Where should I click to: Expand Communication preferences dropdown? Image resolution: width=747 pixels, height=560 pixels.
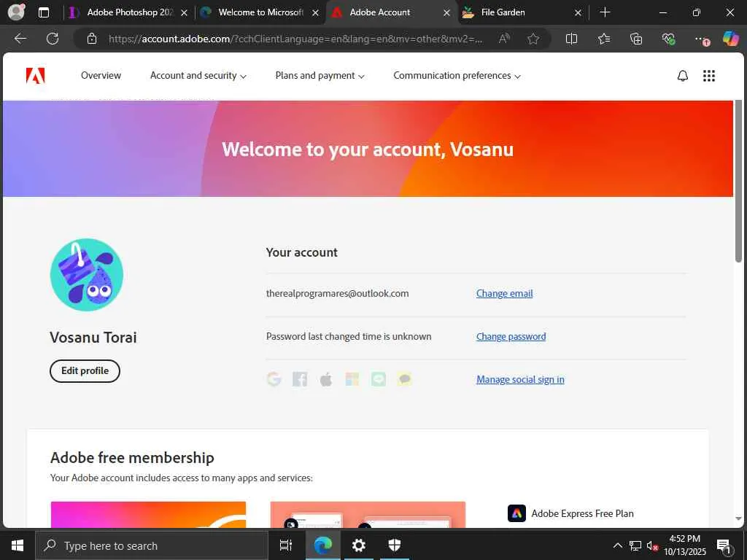[457, 76]
